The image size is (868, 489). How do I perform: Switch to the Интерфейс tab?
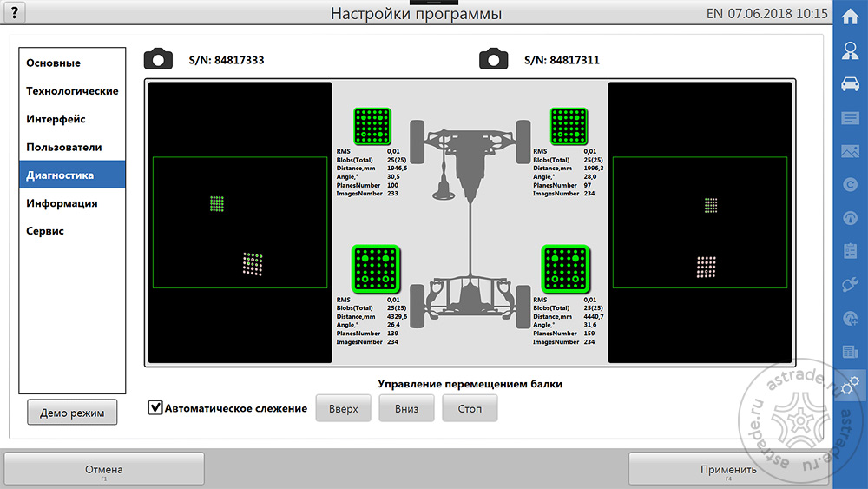pos(72,119)
